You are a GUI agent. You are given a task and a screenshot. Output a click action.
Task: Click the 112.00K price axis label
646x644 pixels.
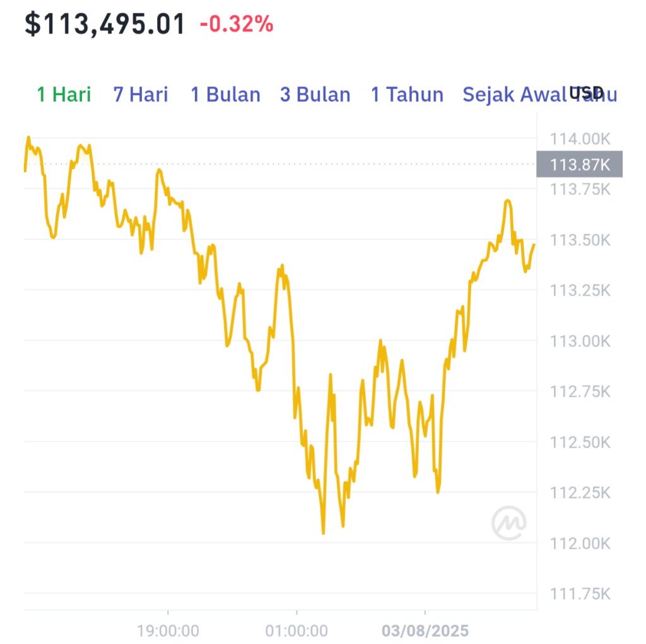click(580, 544)
